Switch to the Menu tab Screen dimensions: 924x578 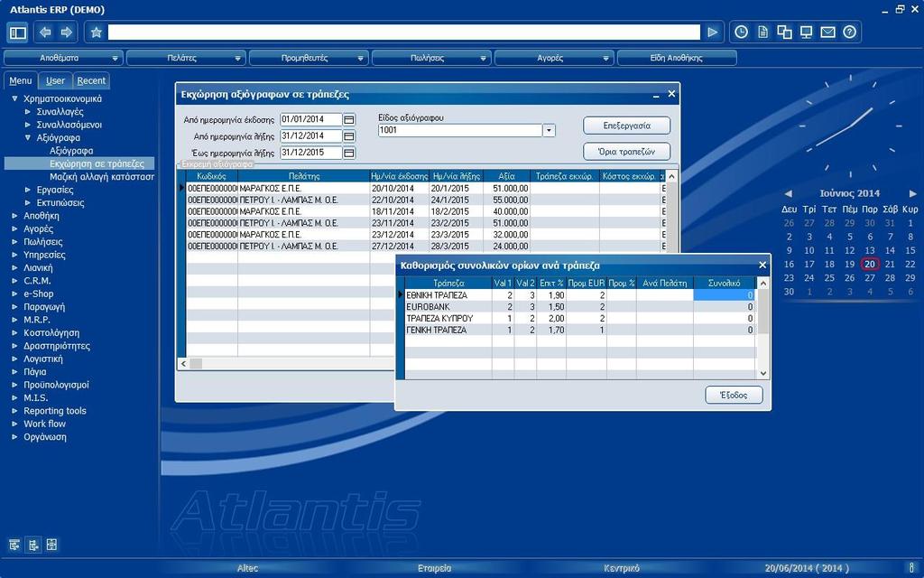coord(21,80)
